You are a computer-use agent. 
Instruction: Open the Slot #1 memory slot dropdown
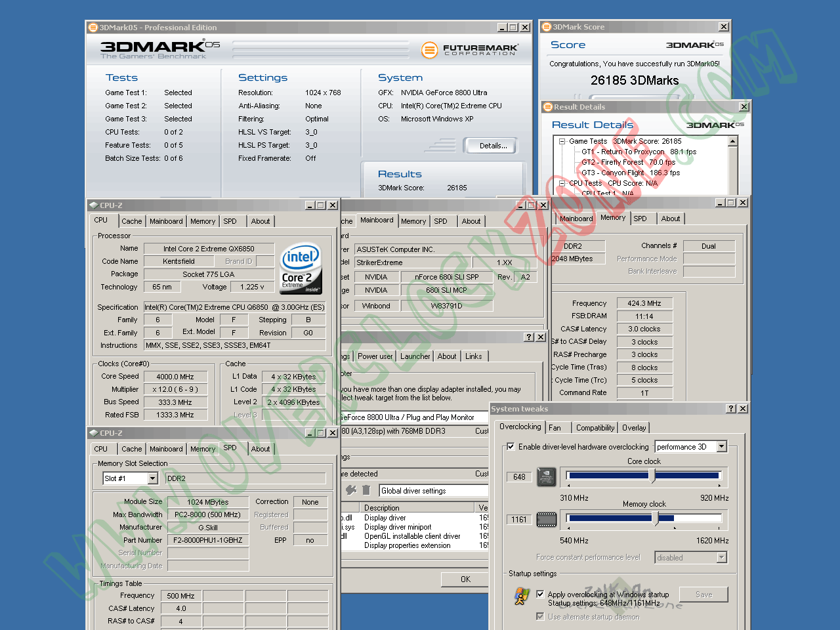coord(153,478)
